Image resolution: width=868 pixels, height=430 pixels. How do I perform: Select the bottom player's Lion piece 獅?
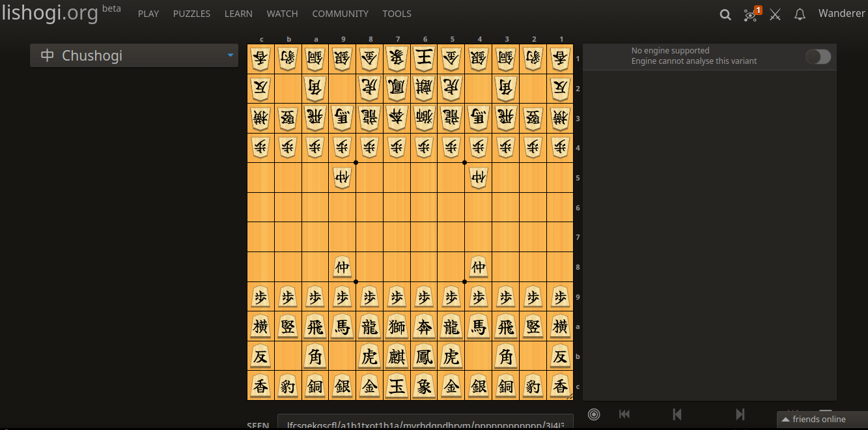tap(397, 326)
